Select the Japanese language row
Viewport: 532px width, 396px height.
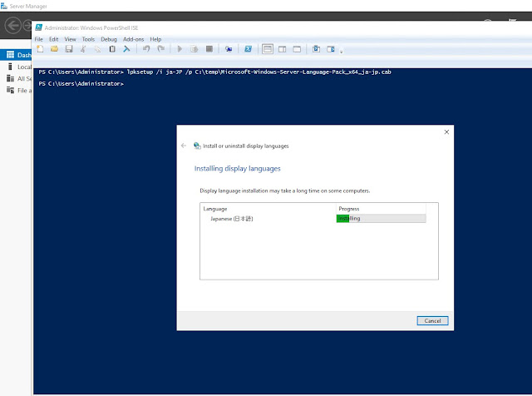[313, 218]
